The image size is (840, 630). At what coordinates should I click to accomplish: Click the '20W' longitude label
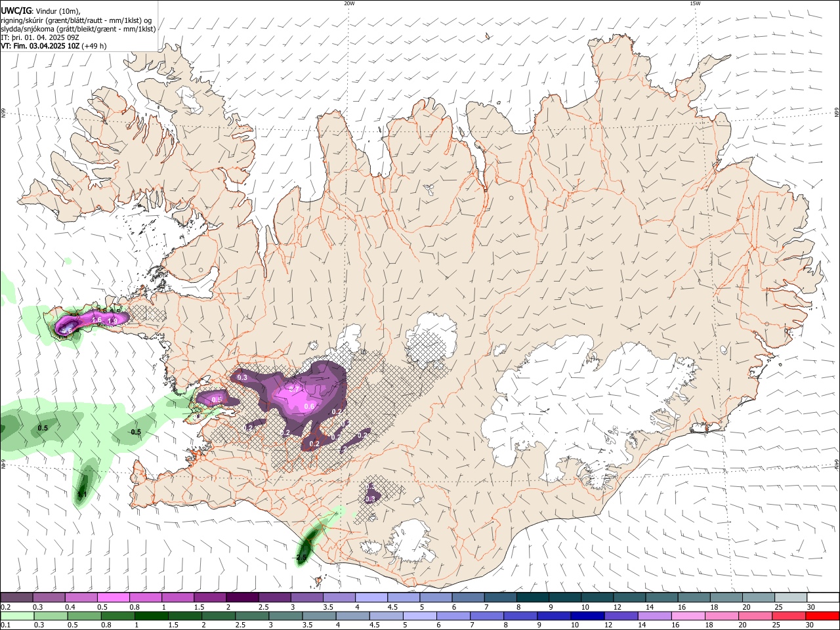point(349,3)
